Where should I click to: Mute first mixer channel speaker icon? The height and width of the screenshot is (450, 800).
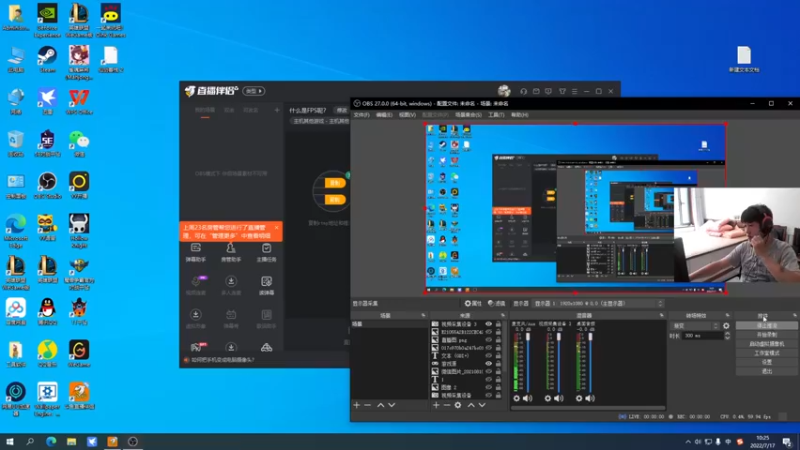[x=528, y=398]
